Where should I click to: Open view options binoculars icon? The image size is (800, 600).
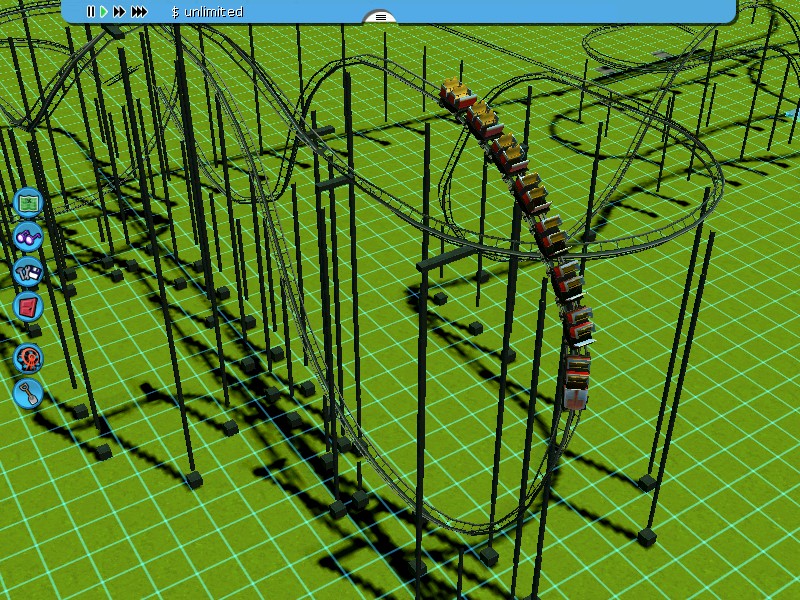28,237
